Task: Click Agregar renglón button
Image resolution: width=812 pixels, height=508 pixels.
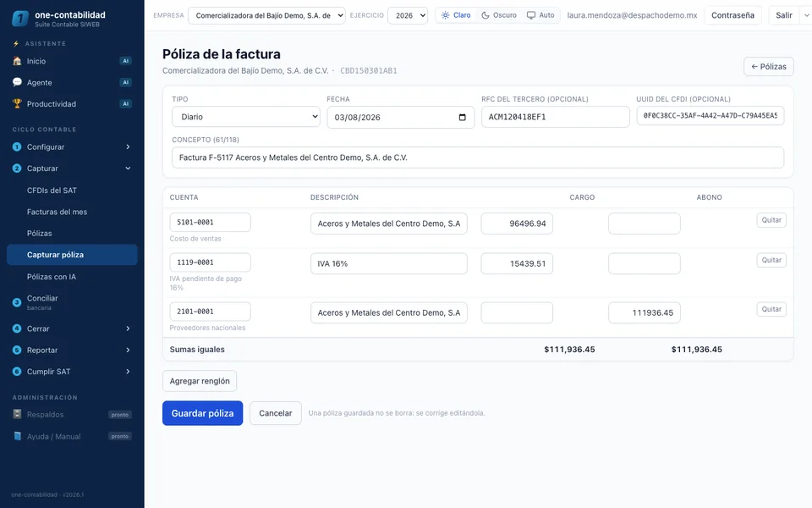Action: point(200,381)
